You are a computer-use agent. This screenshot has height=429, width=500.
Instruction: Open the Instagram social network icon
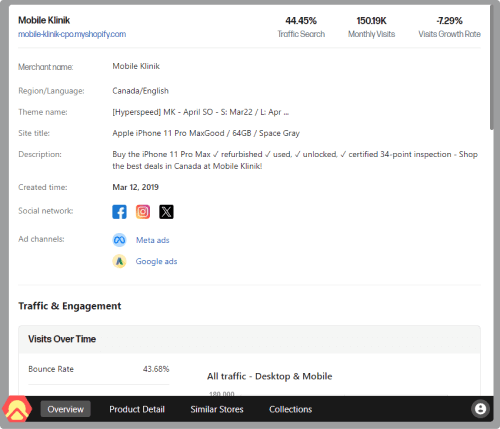pos(143,212)
